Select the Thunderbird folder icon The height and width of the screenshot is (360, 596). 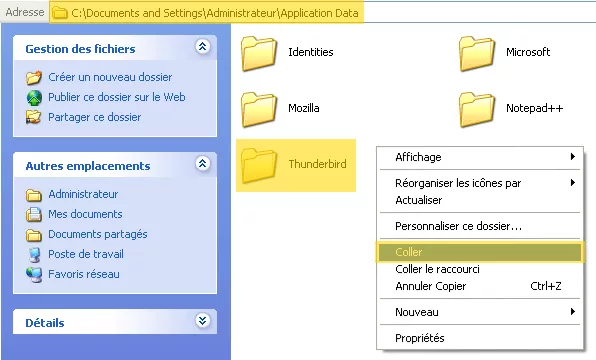(259, 165)
